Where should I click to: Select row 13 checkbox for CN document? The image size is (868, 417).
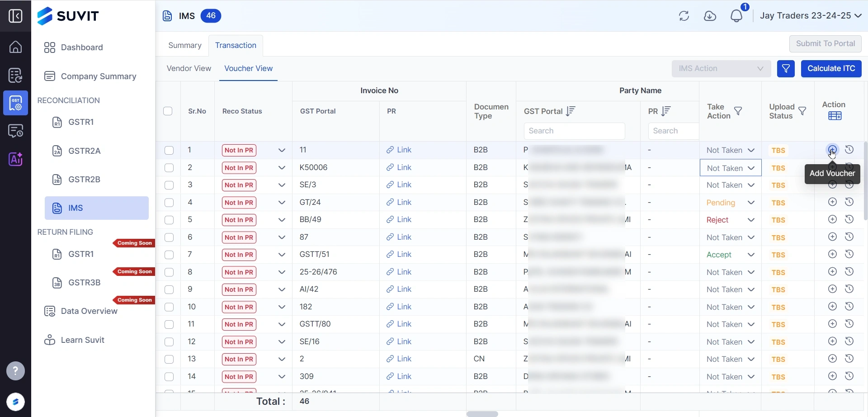click(169, 360)
